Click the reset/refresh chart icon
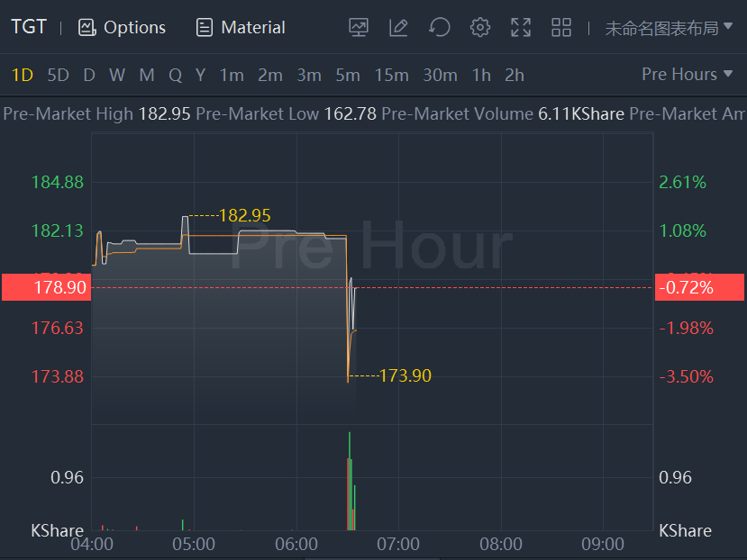Image resolution: width=747 pixels, height=560 pixels. click(439, 28)
